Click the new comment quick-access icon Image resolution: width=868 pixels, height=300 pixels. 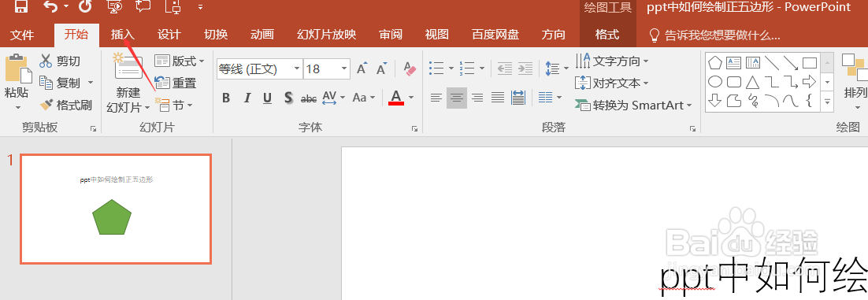tap(143, 6)
